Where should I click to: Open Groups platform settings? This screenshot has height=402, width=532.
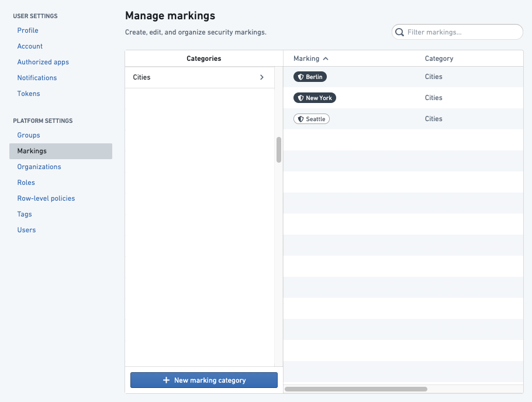[29, 135]
